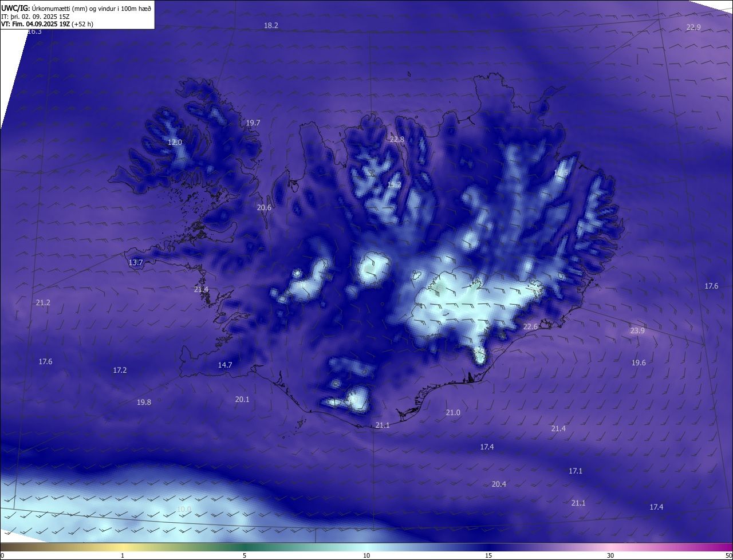The height and width of the screenshot is (560, 733).
Task: Click the pale cyan segment of the colour scale
Action: (x=366, y=547)
